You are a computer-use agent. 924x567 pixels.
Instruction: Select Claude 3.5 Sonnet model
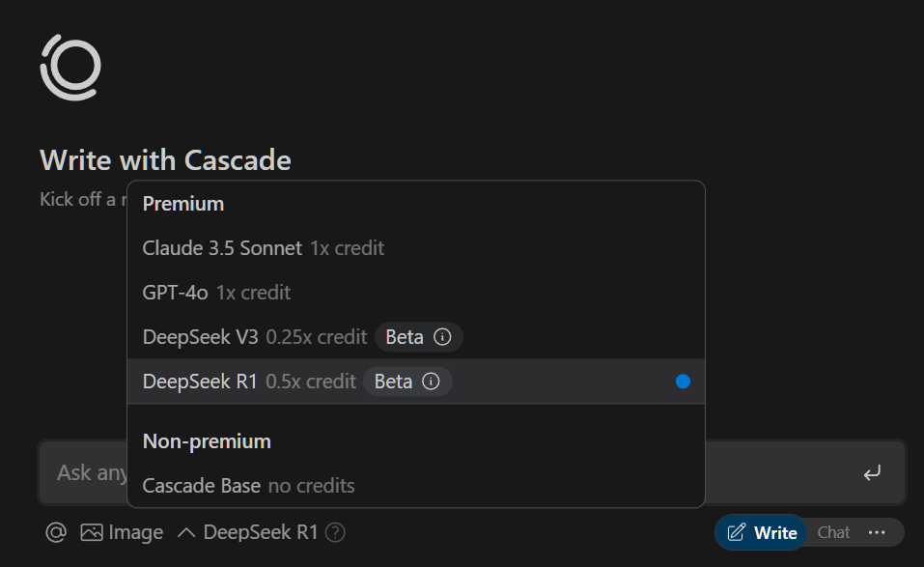416,248
